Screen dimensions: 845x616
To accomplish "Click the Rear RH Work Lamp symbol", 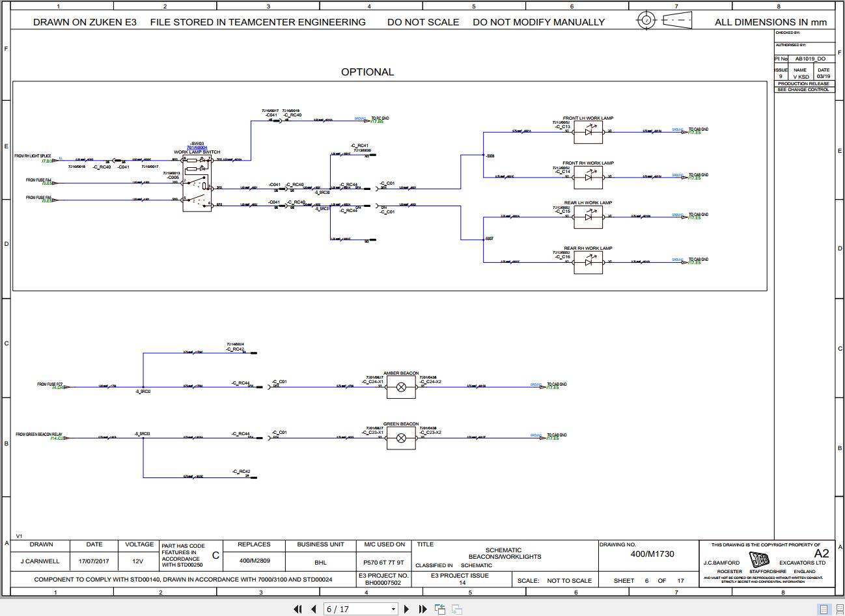I will point(588,262).
